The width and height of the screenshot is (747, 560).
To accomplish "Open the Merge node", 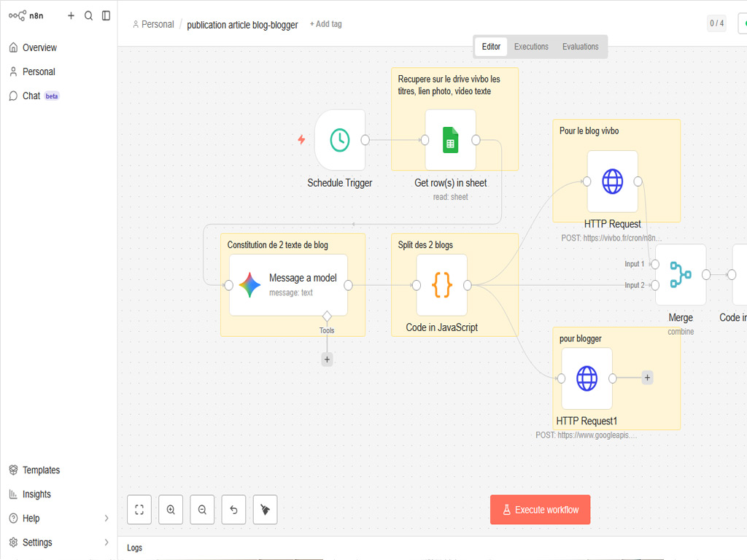I will click(x=680, y=275).
